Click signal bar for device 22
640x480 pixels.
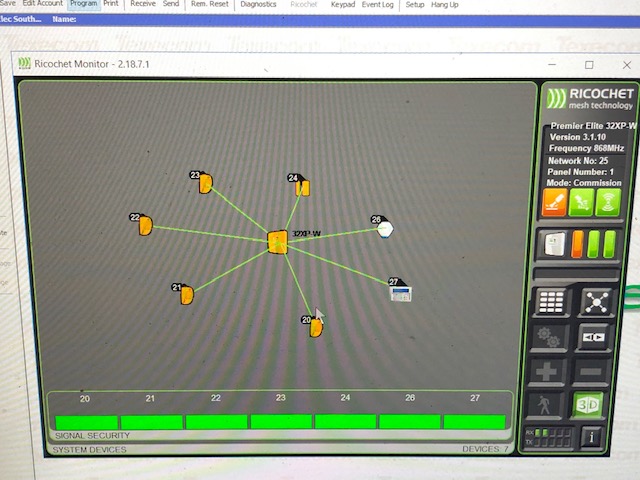coord(216,422)
